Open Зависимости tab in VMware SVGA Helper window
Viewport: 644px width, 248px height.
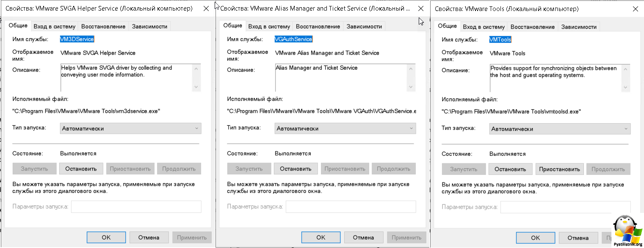click(149, 26)
